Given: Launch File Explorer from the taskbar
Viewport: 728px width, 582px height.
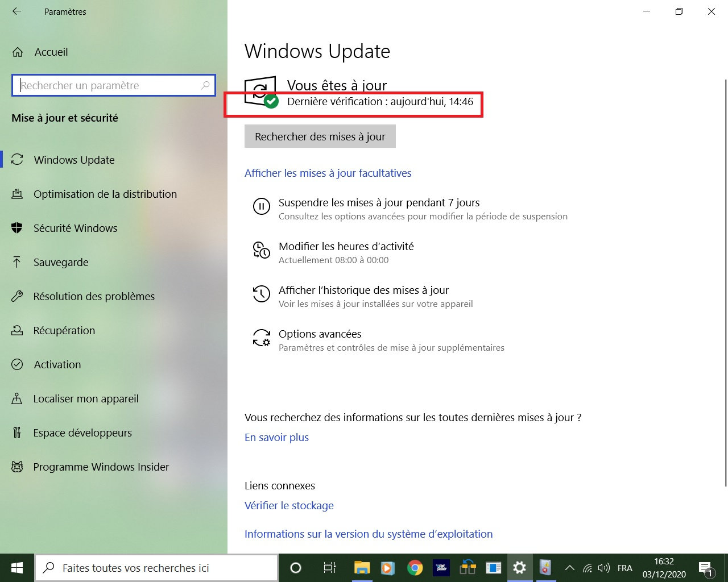Looking at the screenshot, I should [362, 568].
